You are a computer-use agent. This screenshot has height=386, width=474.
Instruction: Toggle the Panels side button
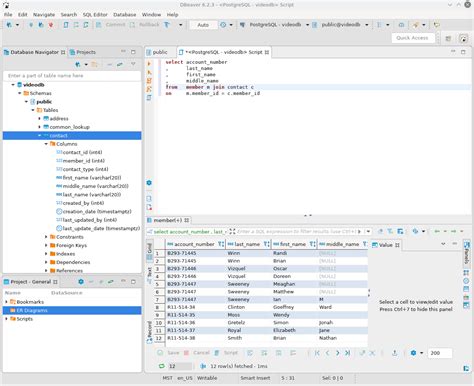click(466, 253)
